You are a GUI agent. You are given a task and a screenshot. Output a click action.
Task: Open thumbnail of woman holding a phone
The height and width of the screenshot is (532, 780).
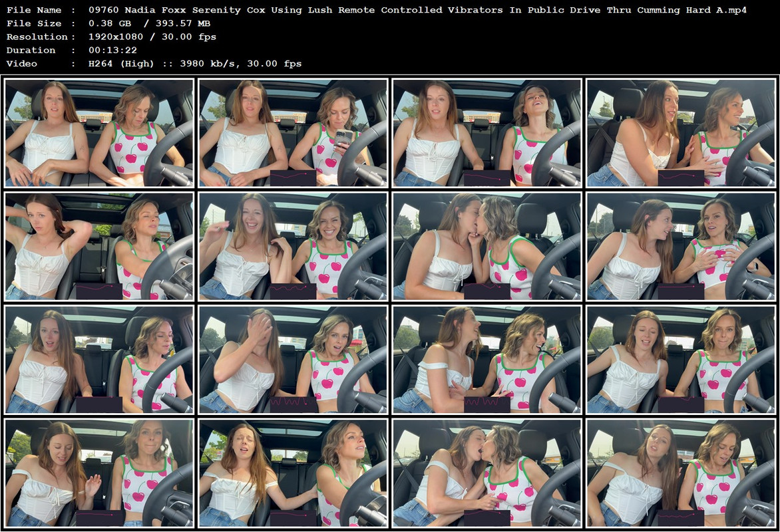coord(293,133)
